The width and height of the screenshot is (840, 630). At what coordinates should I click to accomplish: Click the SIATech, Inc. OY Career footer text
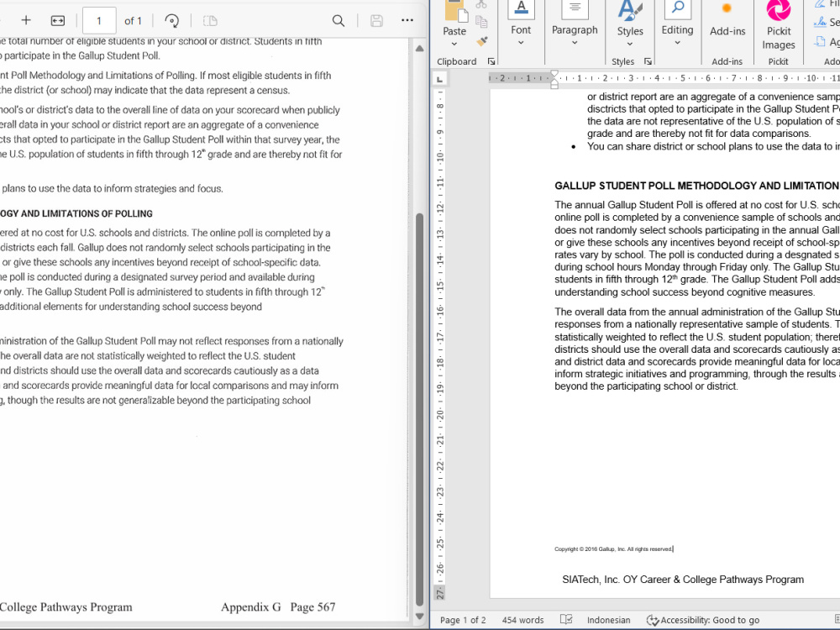click(683, 580)
